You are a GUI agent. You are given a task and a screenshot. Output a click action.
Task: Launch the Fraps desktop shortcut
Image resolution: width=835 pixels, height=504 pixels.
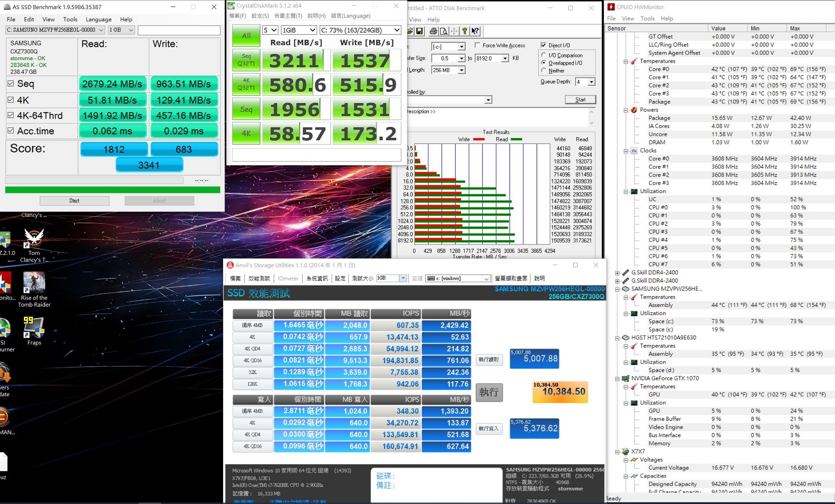pyautogui.click(x=34, y=331)
